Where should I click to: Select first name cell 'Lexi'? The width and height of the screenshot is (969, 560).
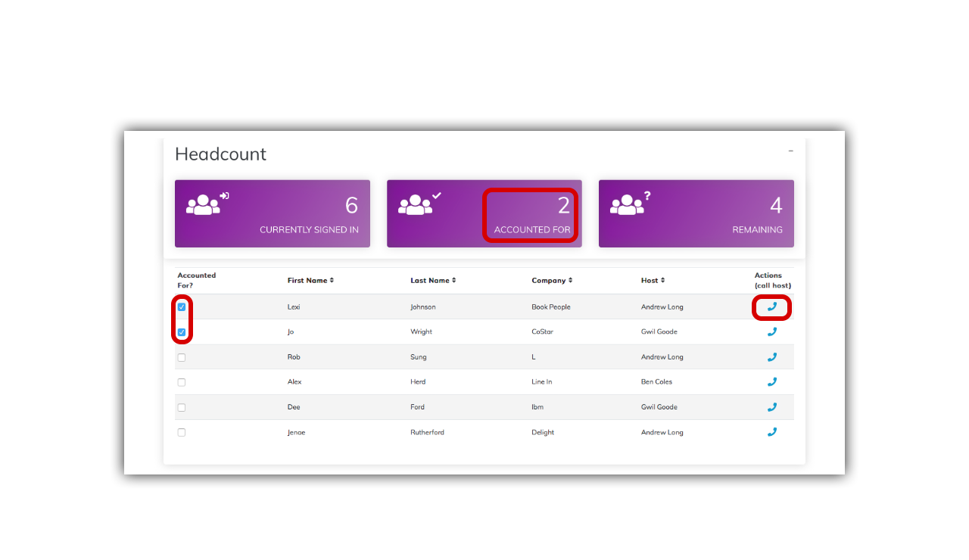pos(294,307)
